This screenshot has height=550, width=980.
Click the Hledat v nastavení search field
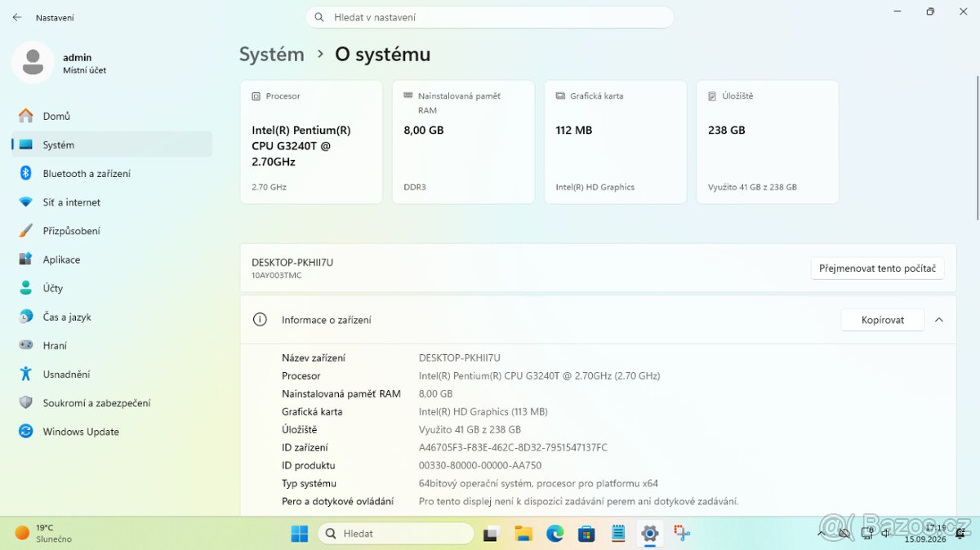point(490,17)
